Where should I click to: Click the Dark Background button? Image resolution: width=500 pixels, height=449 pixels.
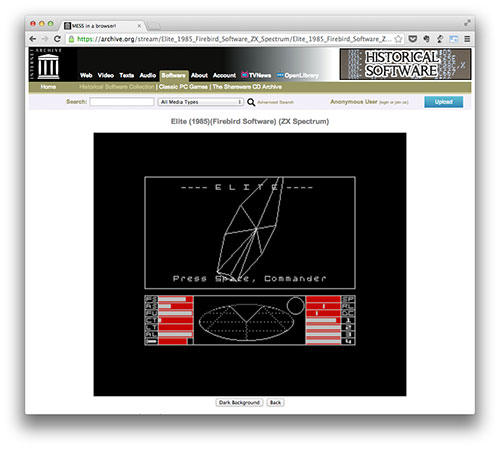[x=239, y=403]
